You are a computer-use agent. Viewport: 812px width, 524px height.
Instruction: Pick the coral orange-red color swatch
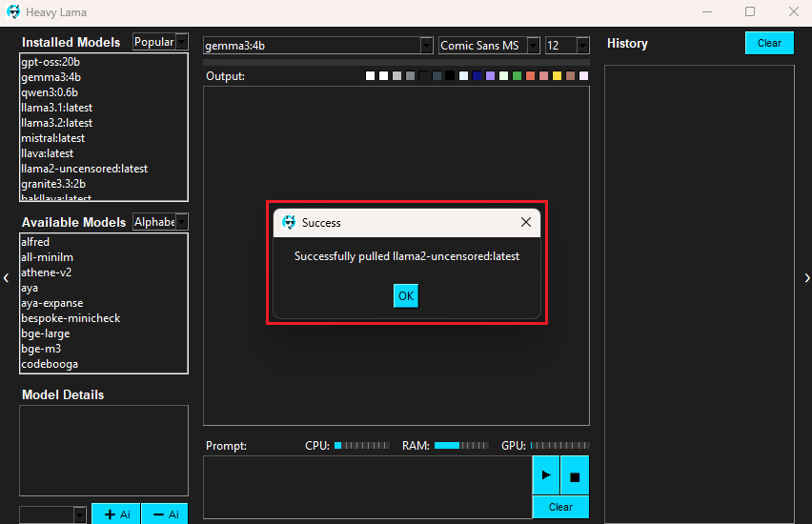pyautogui.click(x=530, y=76)
